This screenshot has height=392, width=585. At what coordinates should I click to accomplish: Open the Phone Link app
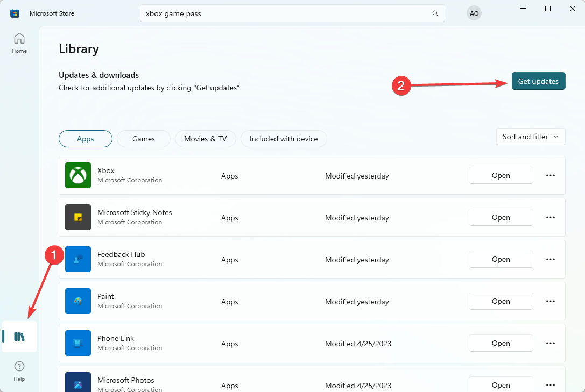[x=501, y=343]
